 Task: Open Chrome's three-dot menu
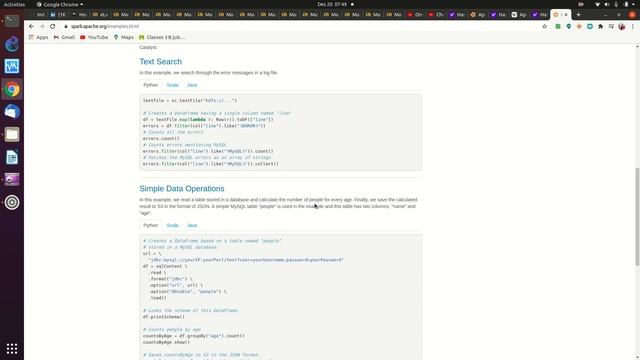[633, 26]
